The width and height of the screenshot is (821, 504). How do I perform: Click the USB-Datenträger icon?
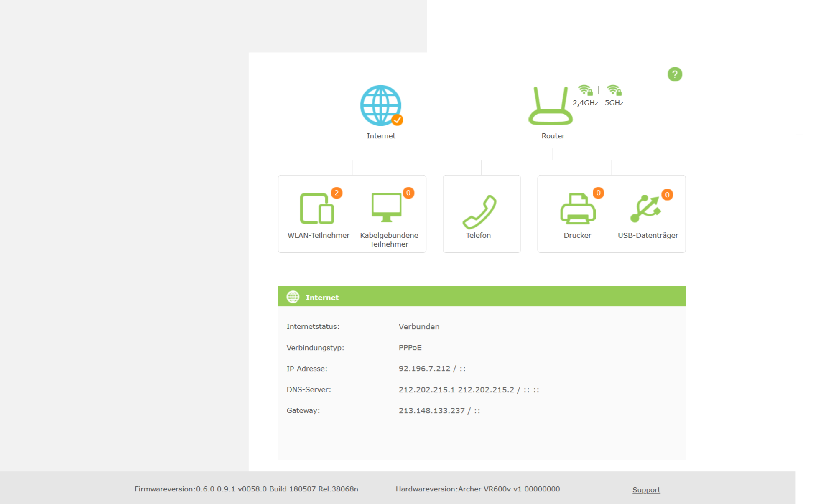point(645,209)
